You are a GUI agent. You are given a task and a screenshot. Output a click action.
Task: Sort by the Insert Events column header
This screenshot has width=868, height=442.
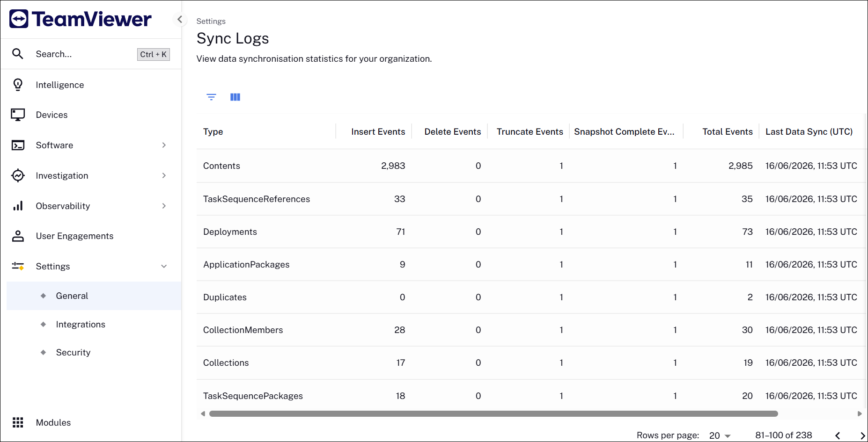click(378, 131)
